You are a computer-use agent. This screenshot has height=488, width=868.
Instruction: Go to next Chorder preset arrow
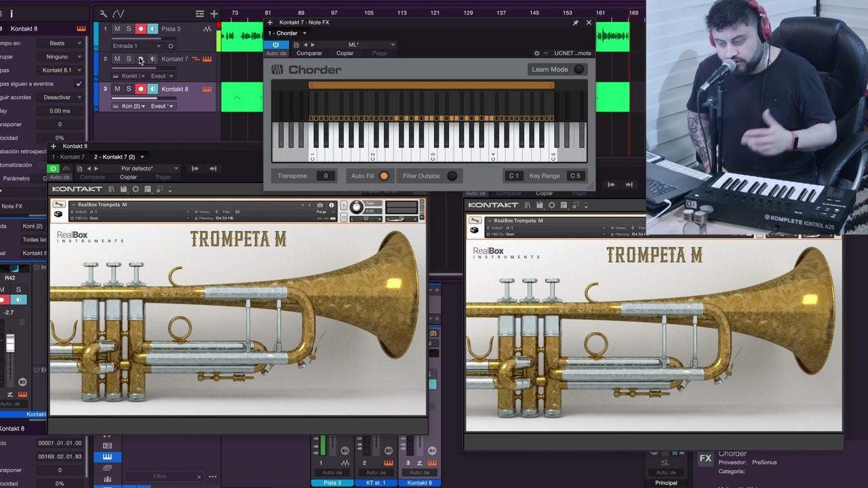click(x=313, y=45)
